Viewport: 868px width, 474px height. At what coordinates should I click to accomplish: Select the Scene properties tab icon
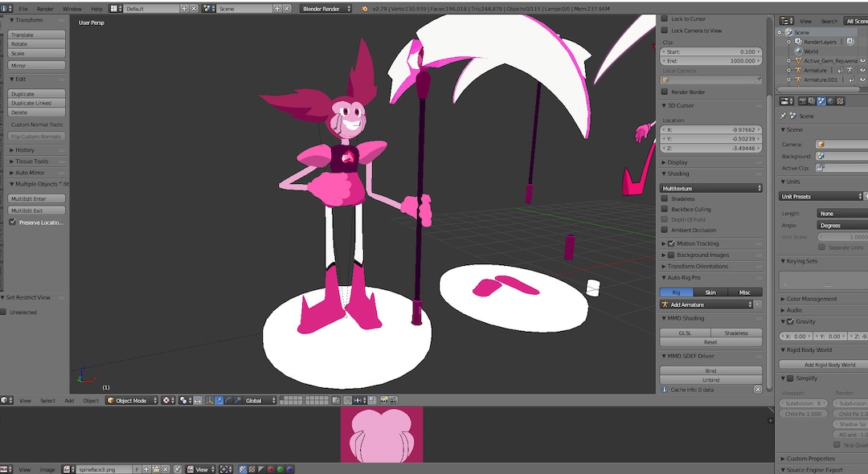821,101
